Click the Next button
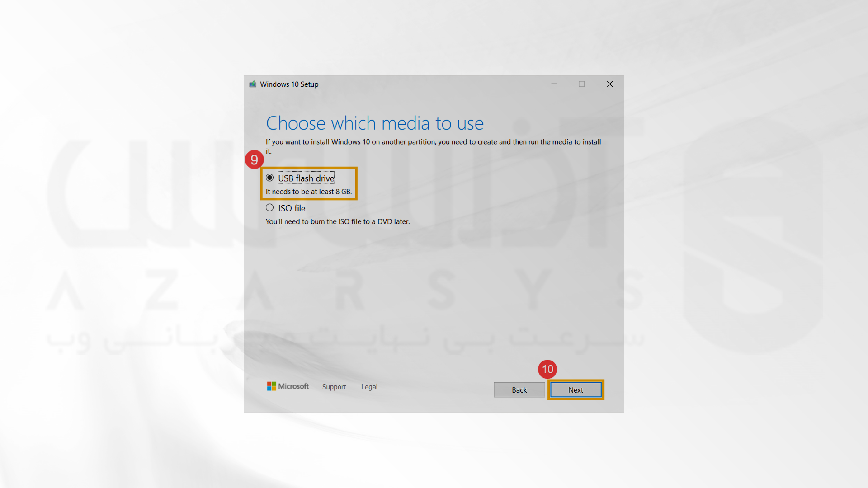The width and height of the screenshot is (868, 488). click(576, 389)
